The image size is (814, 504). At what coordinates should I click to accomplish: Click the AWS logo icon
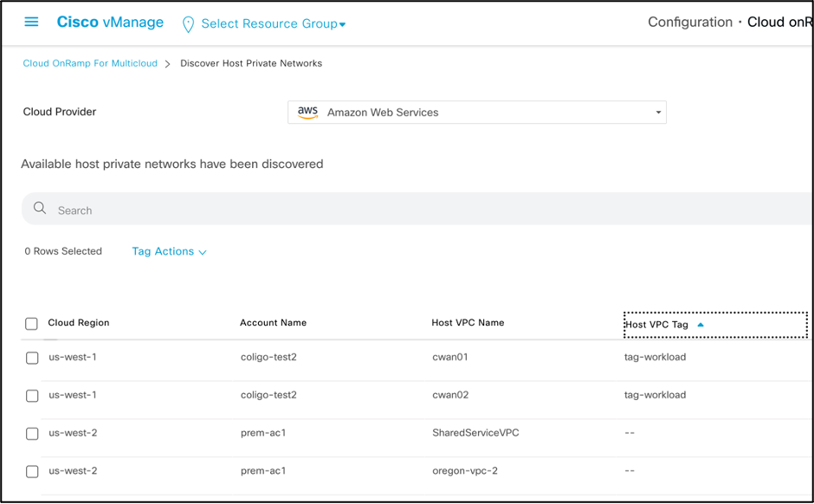click(x=307, y=112)
